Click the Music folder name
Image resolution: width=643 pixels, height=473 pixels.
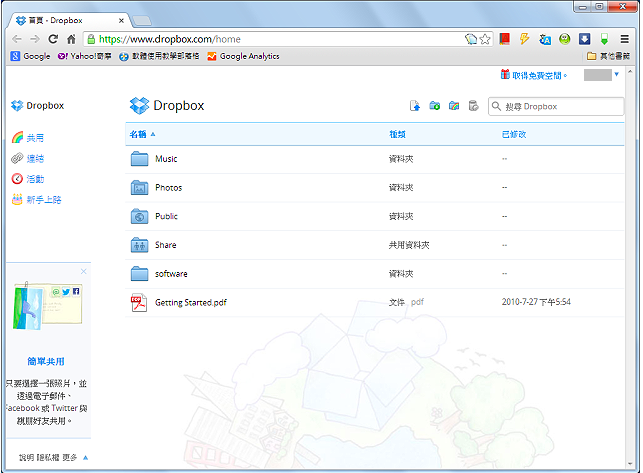point(166,159)
